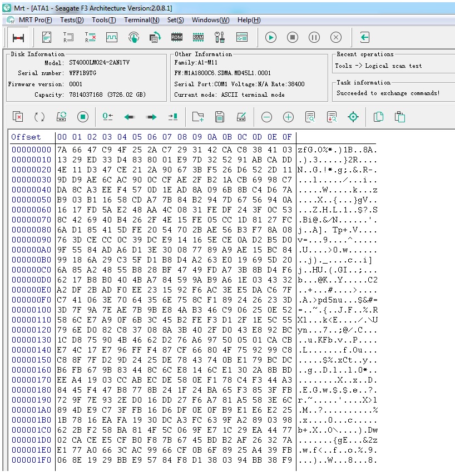This screenshot has height=476, width=455.
Task: Click hex row offset 00000000
Action: click(31, 150)
